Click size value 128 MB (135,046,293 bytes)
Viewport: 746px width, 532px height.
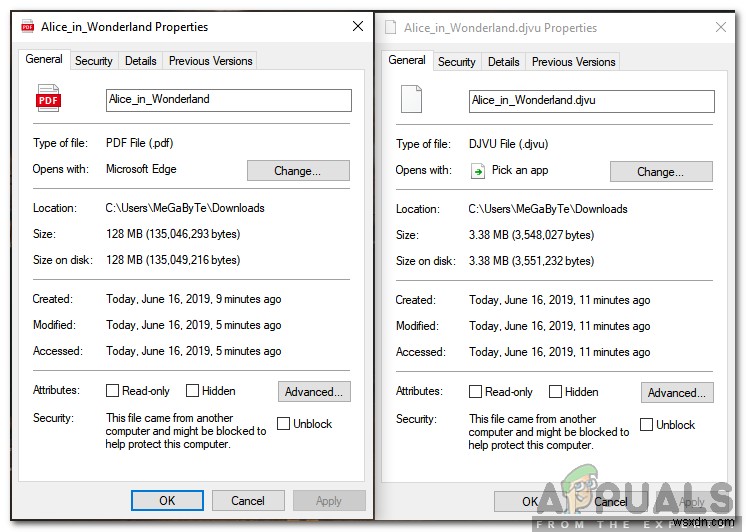[x=173, y=234]
